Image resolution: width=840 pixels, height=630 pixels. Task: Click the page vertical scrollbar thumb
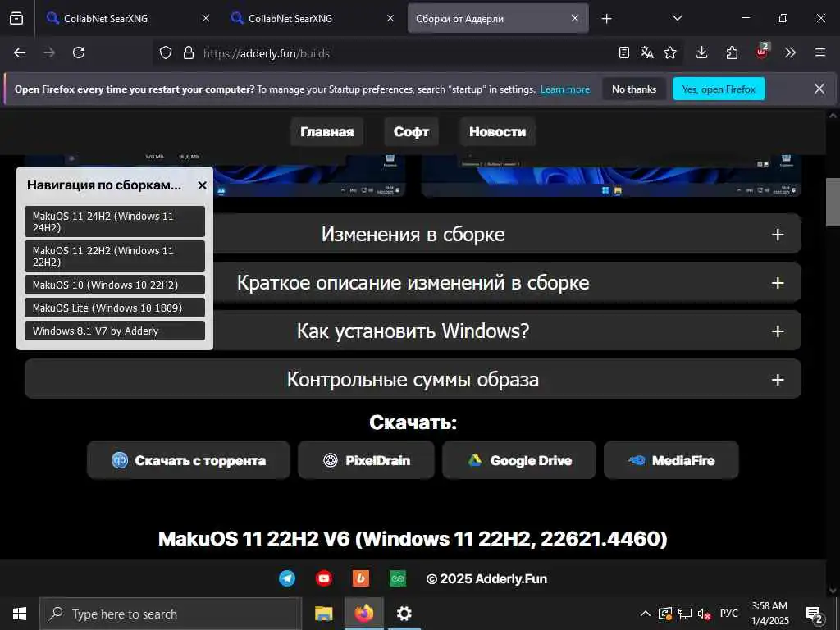(x=833, y=203)
